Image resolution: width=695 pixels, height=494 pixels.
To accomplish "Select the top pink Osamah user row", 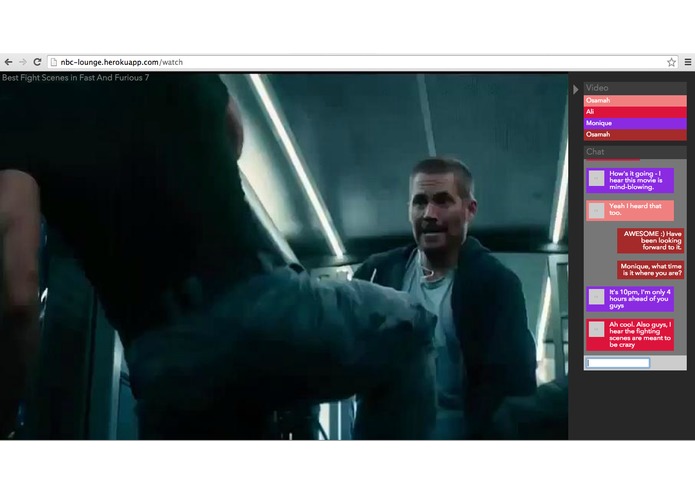I will [x=635, y=101].
